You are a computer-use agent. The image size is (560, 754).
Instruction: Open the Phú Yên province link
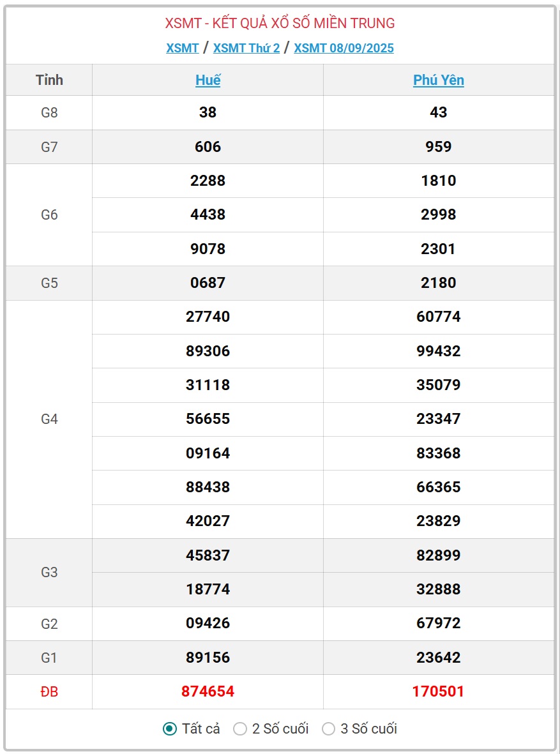pyautogui.click(x=438, y=80)
